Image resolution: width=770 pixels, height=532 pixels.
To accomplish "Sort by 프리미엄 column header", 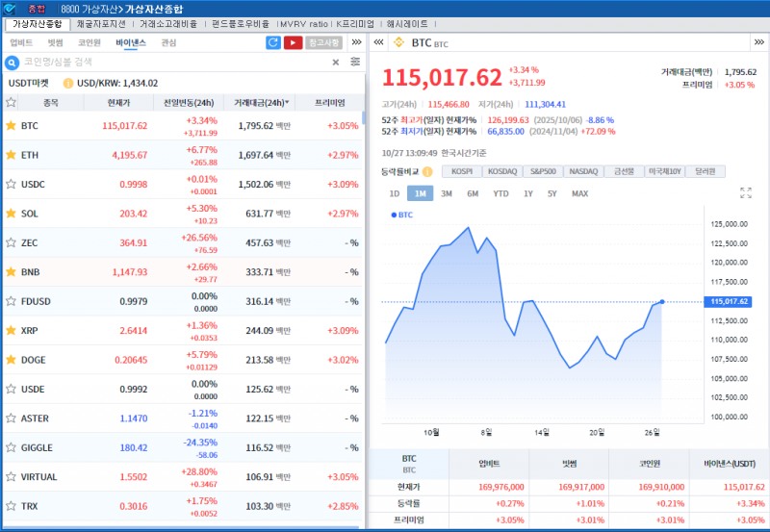I will tap(330, 103).
